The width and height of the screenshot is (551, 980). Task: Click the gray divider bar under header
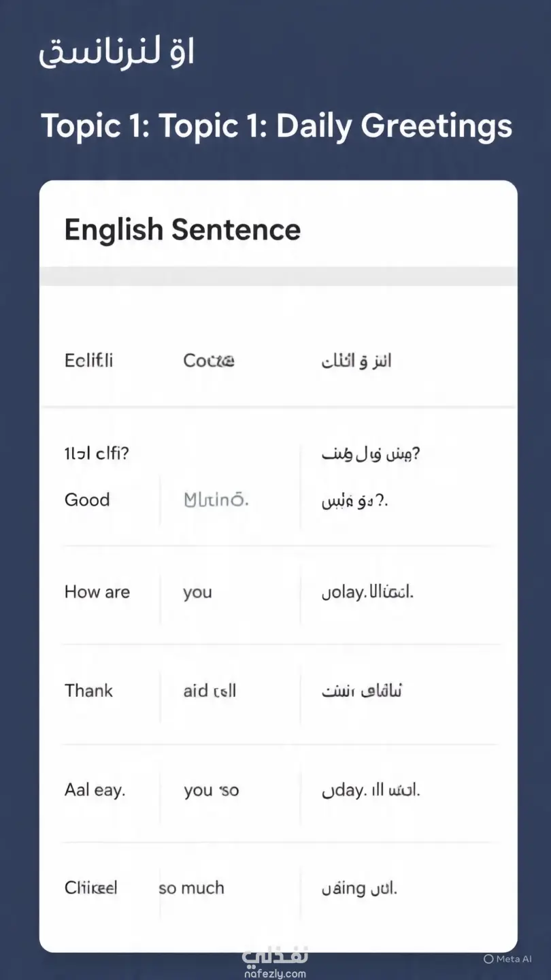pyautogui.click(x=278, y=276)
